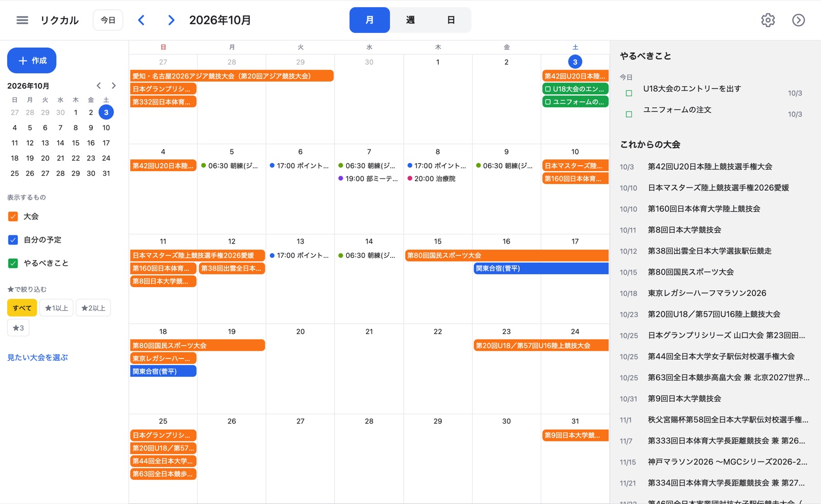
Task: Mini calendar next month arrow
Action: [x=114, y=86]
